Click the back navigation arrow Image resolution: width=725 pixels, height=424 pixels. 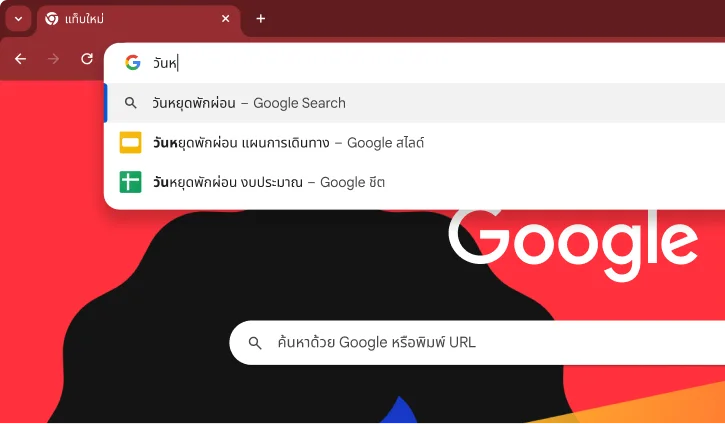20,59
